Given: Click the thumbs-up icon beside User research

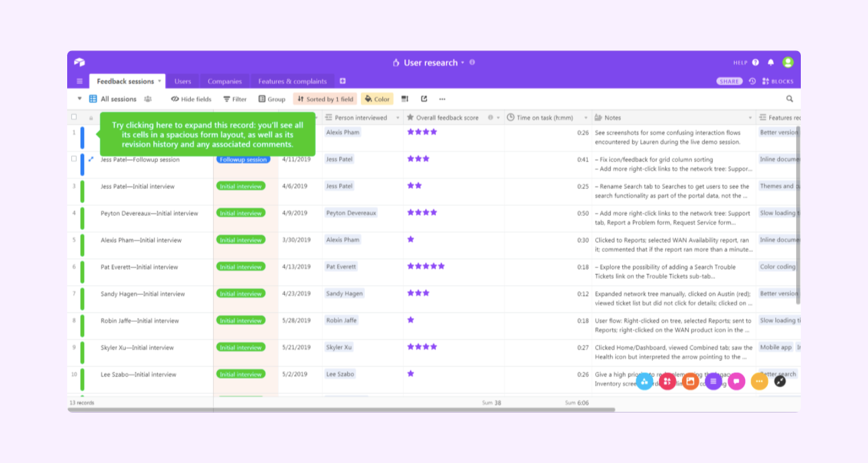Looking at the screenshot, I should 396,62.
